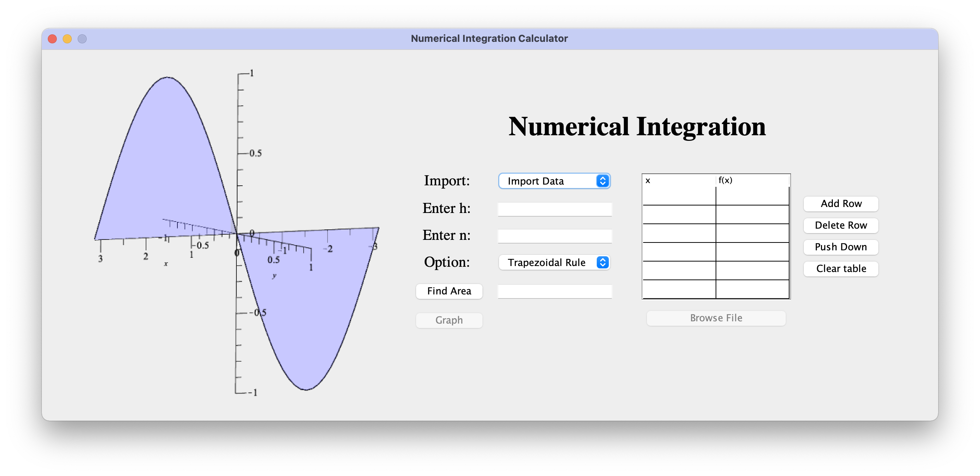Click the Clear table button
The image size is (980, 476).
click(x=841, y=269)
